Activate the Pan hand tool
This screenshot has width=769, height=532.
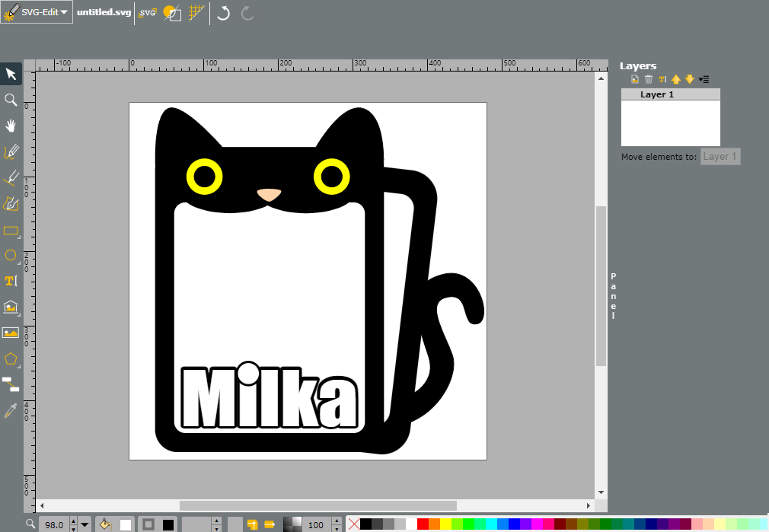(x=11, y=126)
